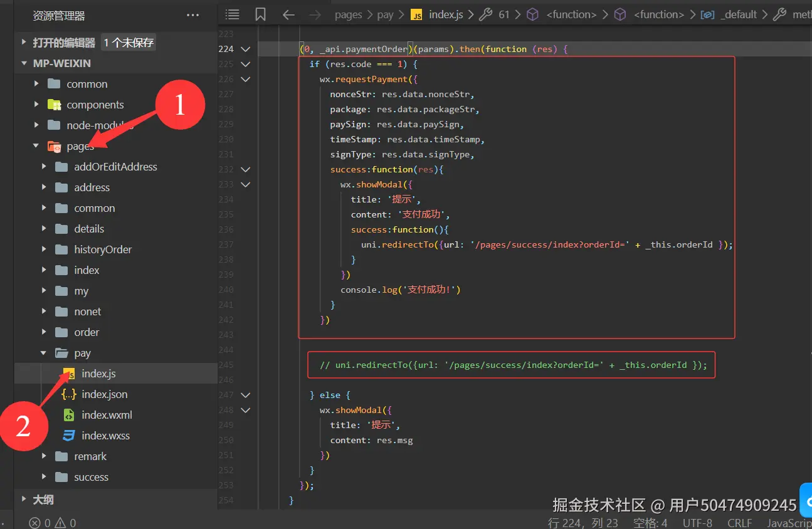Click the cube icon before the first <function> breadcrumb

532,14
